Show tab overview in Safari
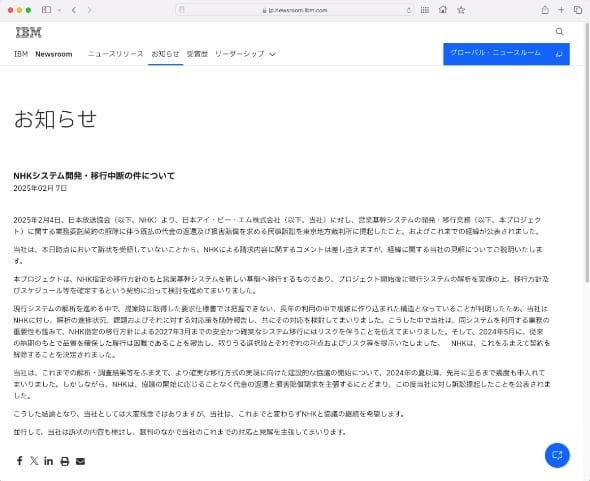 pyautogui.click(x=578, y=10)
